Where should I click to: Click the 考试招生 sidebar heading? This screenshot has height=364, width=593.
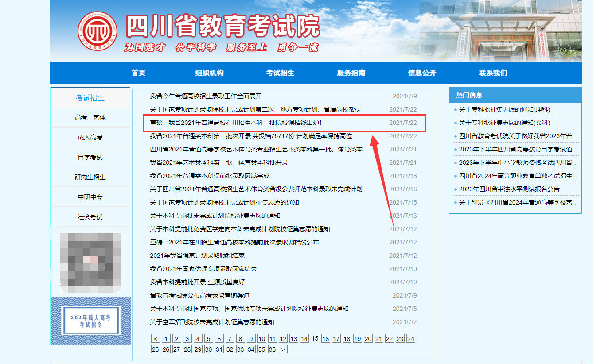point(90,98)
